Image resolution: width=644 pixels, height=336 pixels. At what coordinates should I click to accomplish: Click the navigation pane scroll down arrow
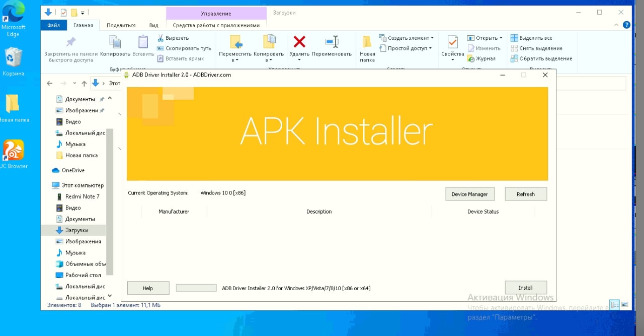coord(110,297)
